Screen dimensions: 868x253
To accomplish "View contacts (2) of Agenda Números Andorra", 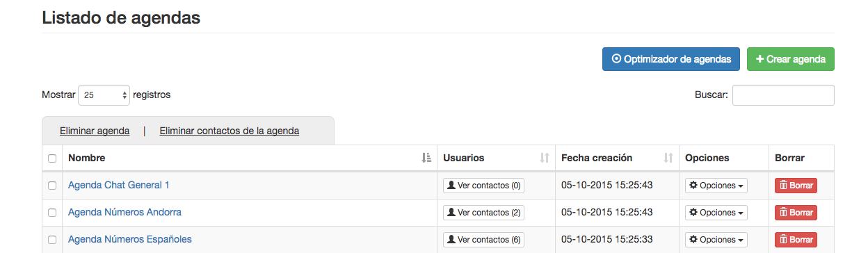I will point(483,213).
